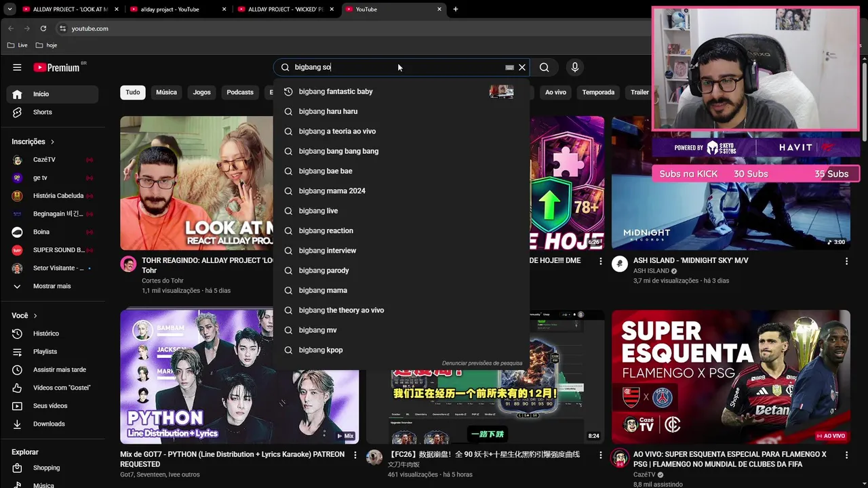Reload the page in the browser

click(43, 28)
